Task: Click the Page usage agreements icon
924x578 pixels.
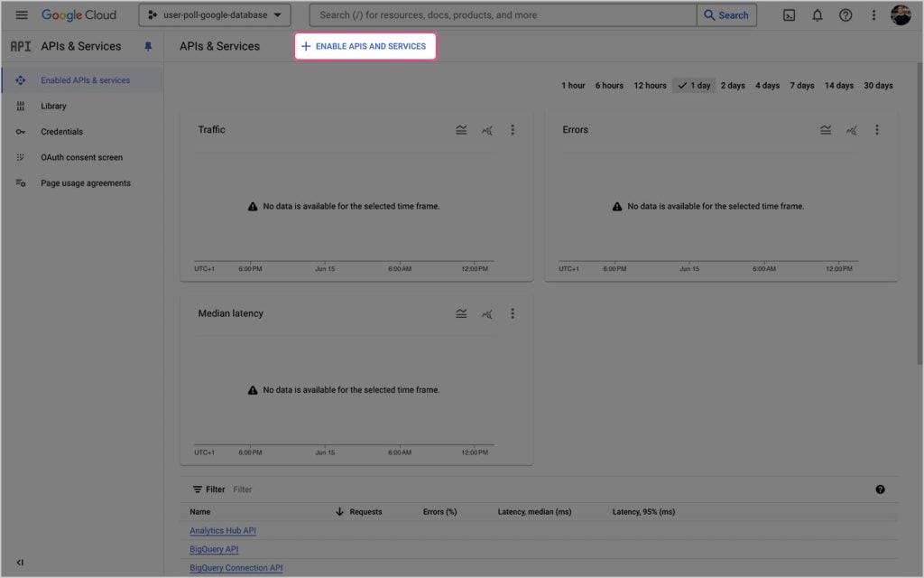Action: 21,182
